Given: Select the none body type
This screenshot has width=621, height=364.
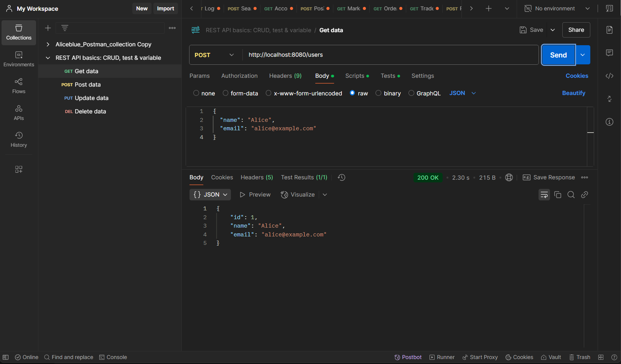Looking at the screenshot, I should pyautogui.click(x=204, y=93).
